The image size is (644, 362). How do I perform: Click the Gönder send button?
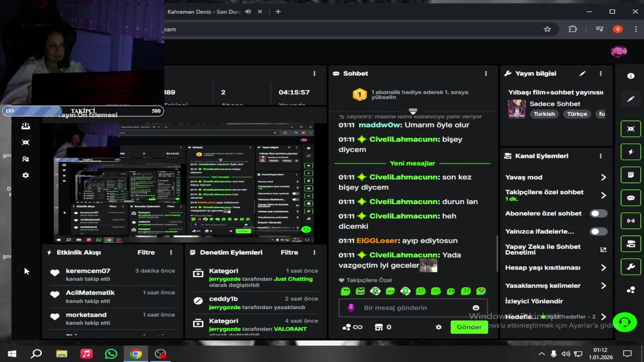[469, 327]
